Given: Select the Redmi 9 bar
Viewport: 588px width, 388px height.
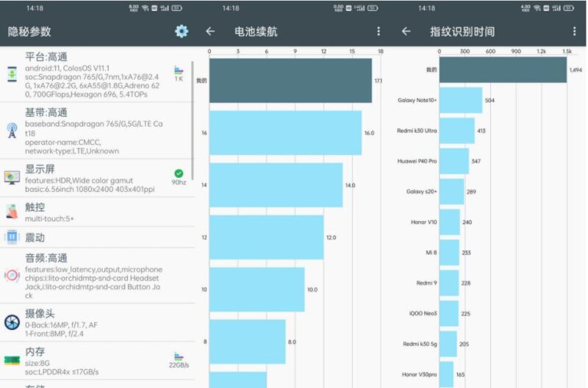Looking at the screenshot, I should pyautogui.click(x=449, y=283).
